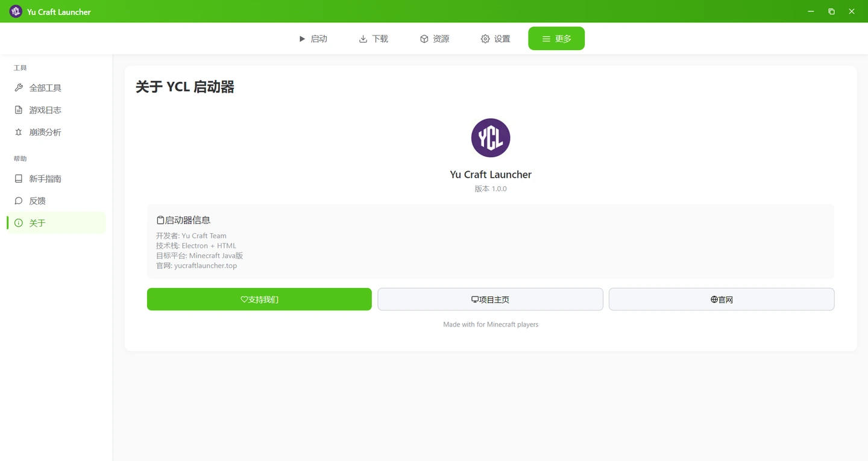The image size is (868, 461).
Task: Select the 关于 info icon in sidebar
Action: [x=19, y=224]
